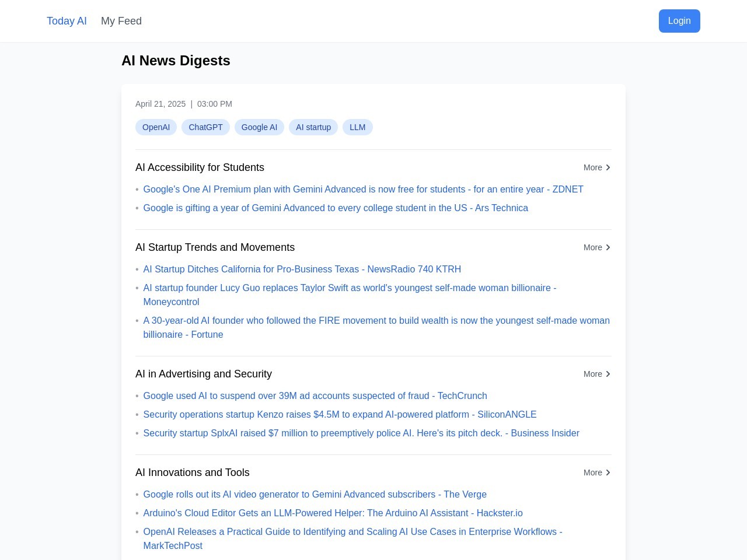The image size is (747, 560).
Task: Select the Google AI tag
Action: click(259, 127)
